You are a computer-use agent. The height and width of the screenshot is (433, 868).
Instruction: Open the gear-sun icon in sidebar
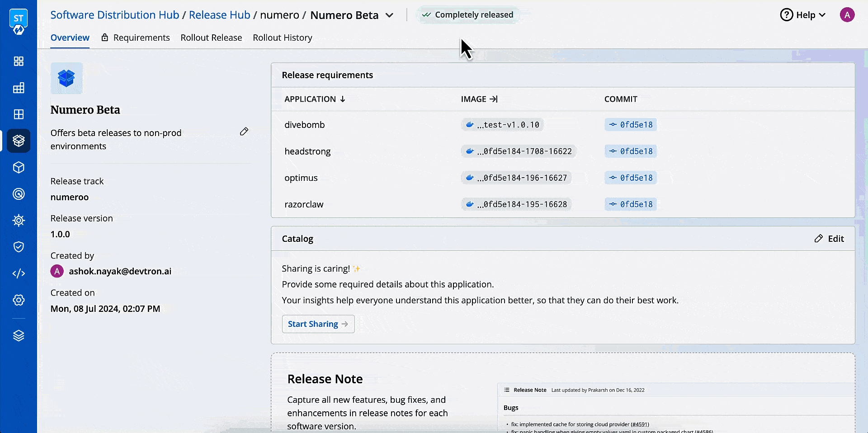pos(19,221)
